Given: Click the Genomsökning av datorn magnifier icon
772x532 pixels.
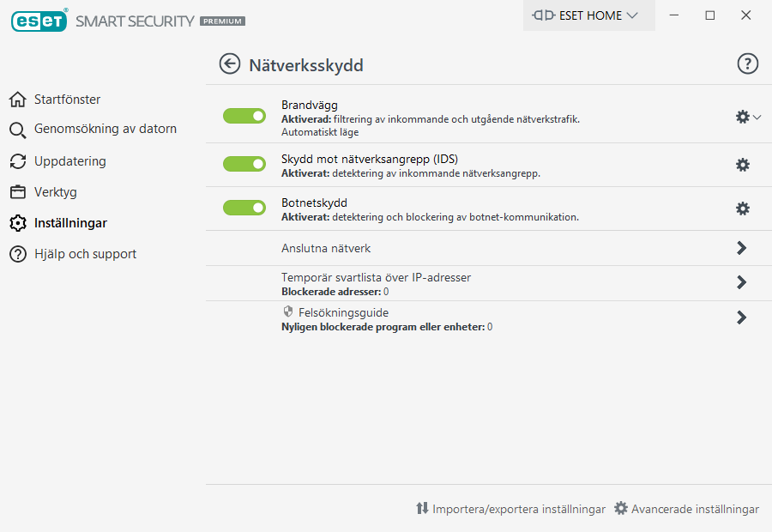Looking at the screenshot, I should pyautogui.click(x=18, y=130).
